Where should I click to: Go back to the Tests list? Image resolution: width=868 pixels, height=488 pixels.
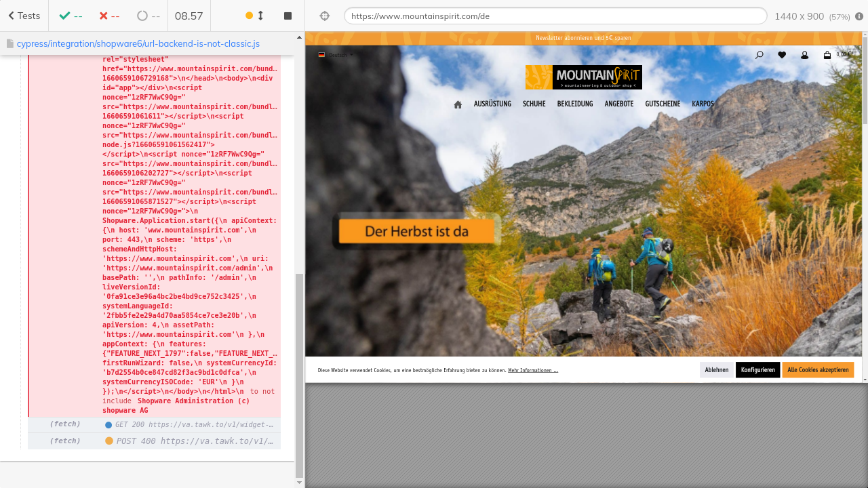(x=24, y=16)
